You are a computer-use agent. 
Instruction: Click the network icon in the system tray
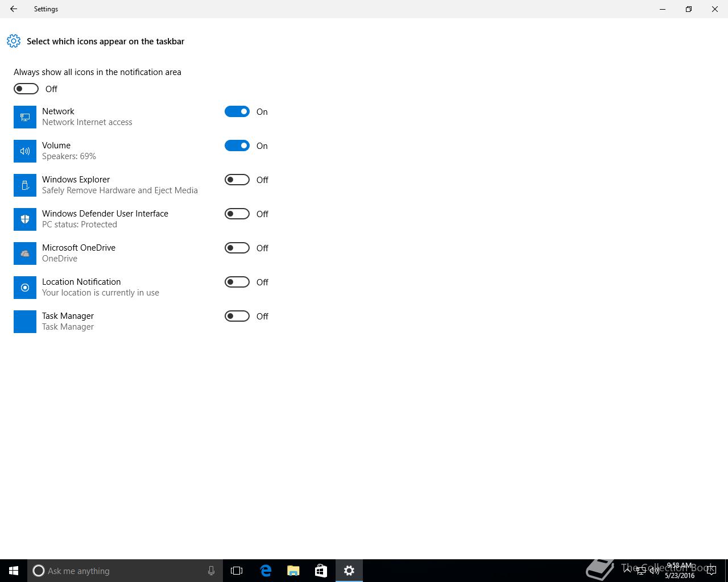click(641, 571)
